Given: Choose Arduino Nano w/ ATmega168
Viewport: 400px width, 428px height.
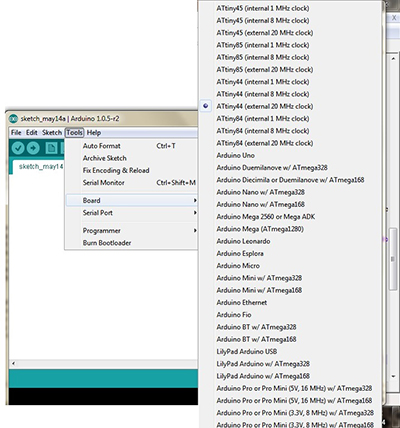Looking at the screenshot, I should point(260,204).
